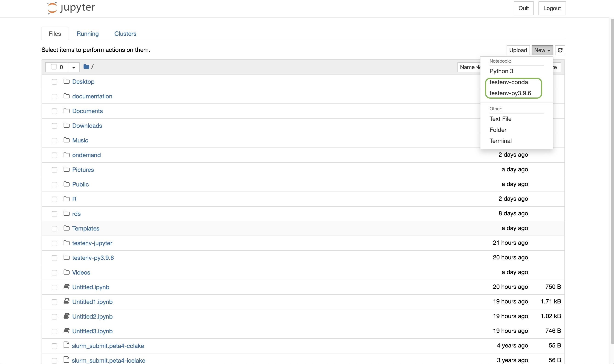Open the Clusters tab
Screen dimensions: 614x364
pos(125,34)
